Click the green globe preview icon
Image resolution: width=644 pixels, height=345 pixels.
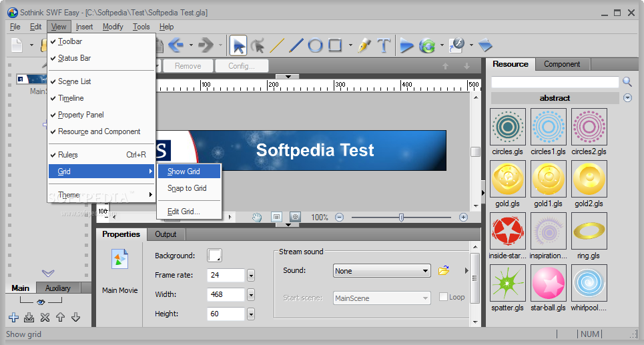(427, 45)
